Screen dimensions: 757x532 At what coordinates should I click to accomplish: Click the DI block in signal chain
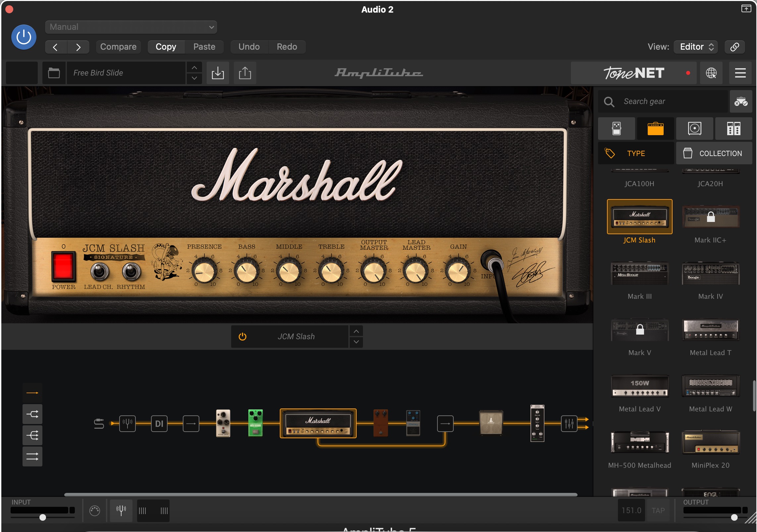coord(159,423)
